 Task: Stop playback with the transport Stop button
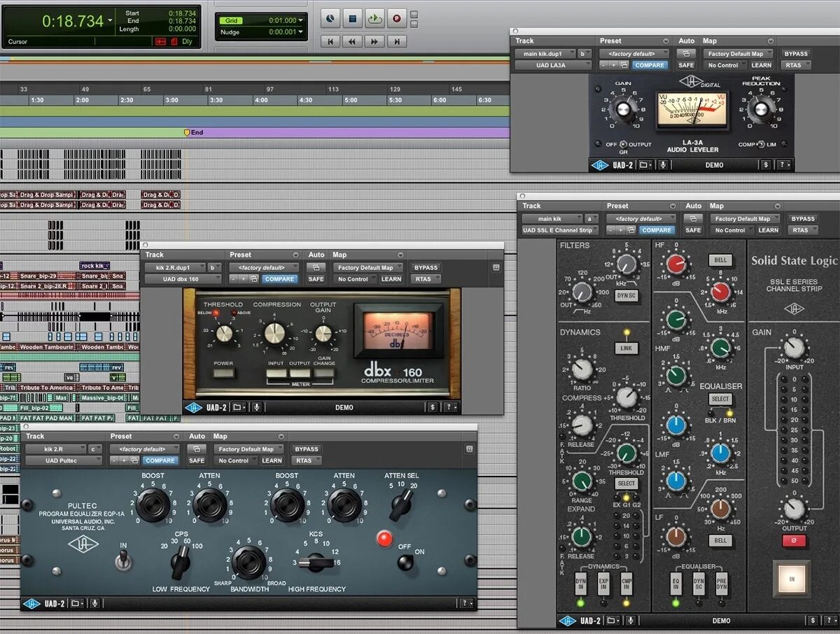[353, 18]
